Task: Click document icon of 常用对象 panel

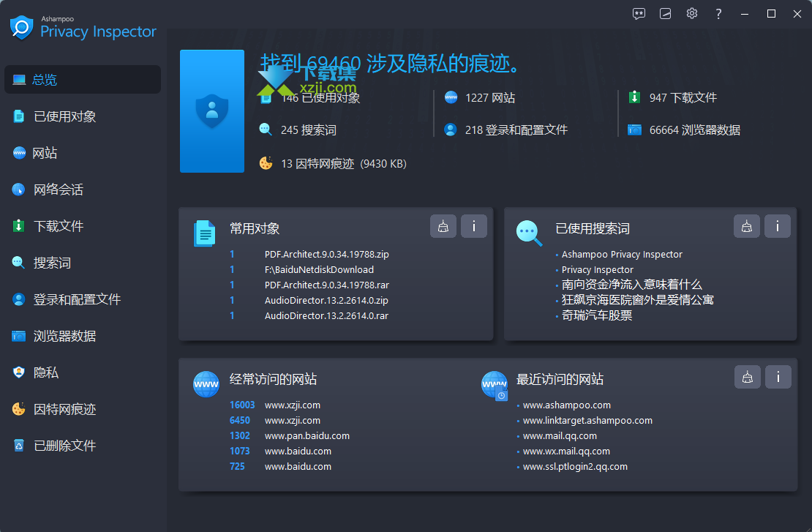Action: pos(205,233)
